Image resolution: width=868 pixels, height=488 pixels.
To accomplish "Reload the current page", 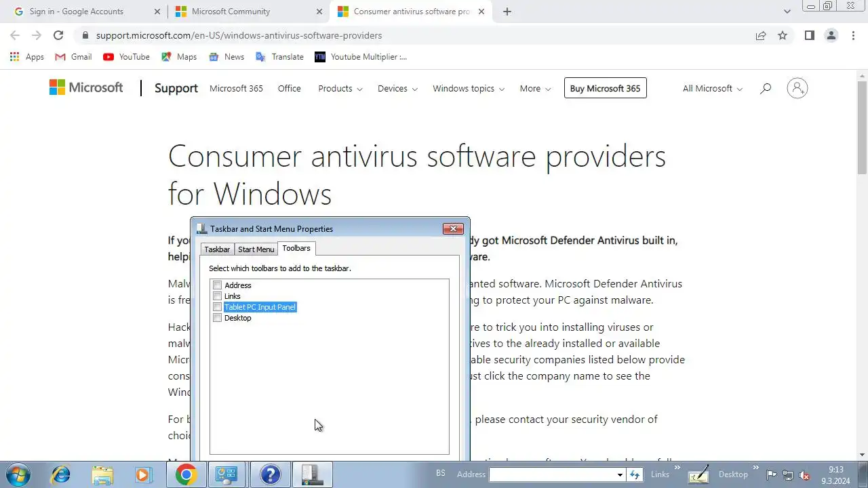I will 58,35.
